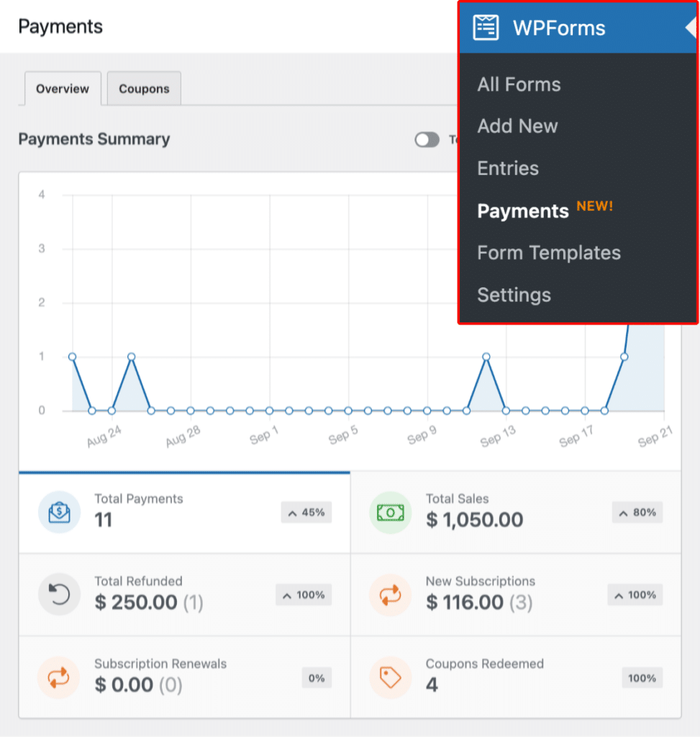Image resolution: width=700 pixels, height=737 pixels.
Task: Click the Coupons Redeemed tag icon
Action: pos(390,677)
